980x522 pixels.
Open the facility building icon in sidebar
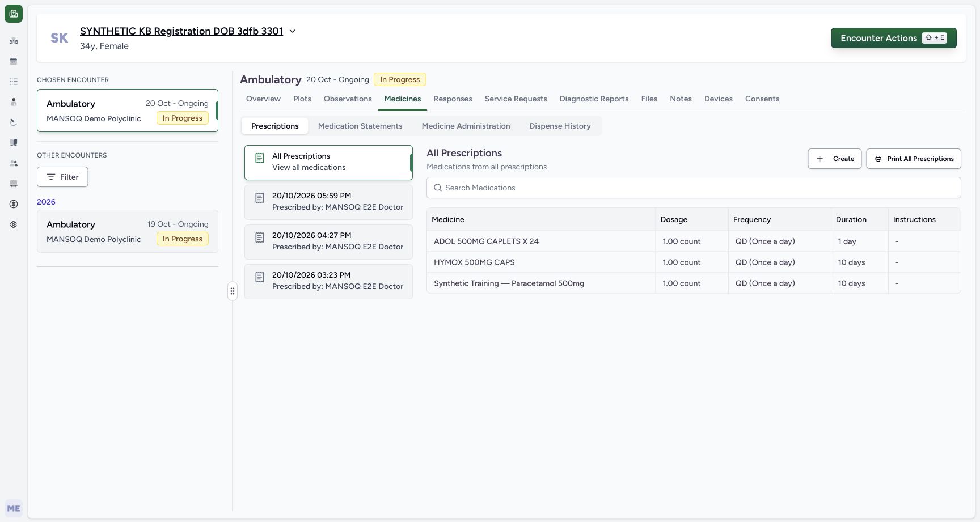(14, 41)
